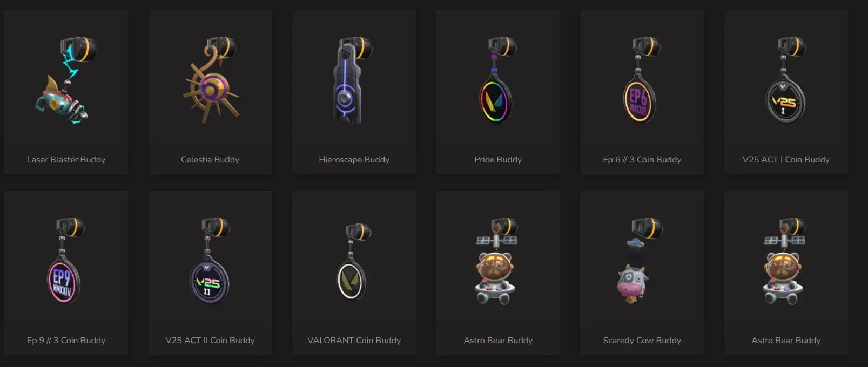This screenshot has width=868, height=367.
Task: Select the V25 II coin image
Action: pyautogui.click(x=211, y=261)
